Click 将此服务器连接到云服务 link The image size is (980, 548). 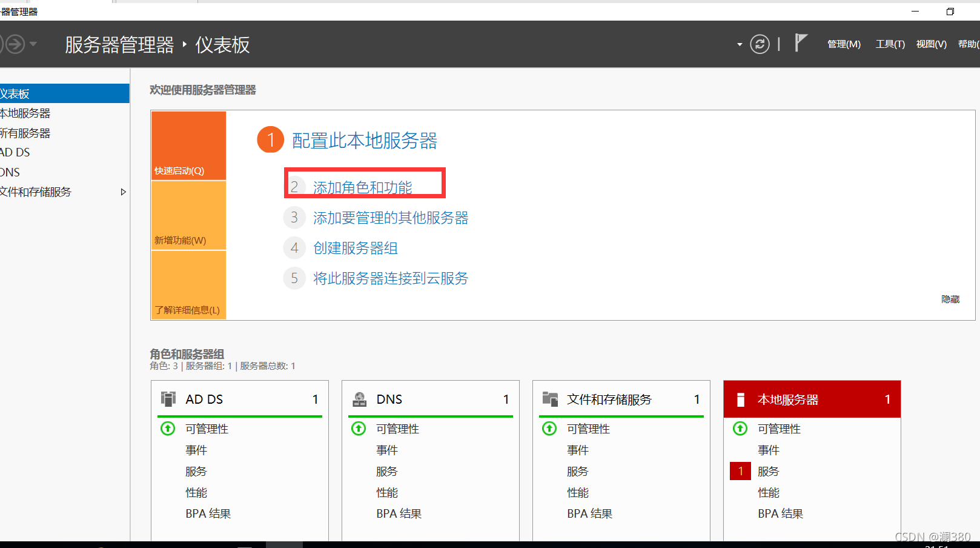(x=391, y=278)
